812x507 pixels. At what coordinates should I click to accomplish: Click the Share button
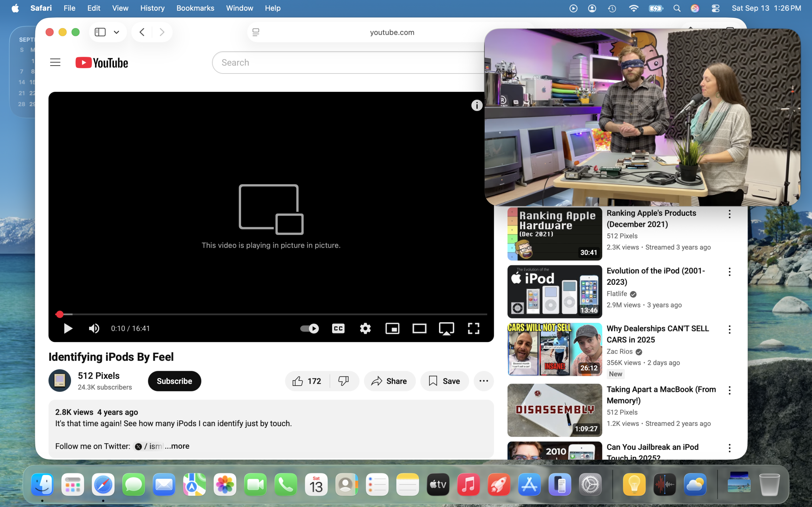(390, 381)
